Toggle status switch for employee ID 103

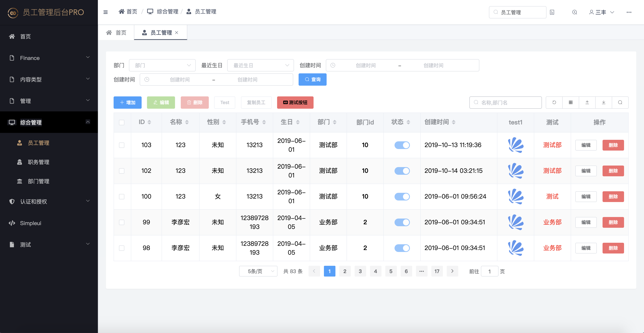click(x=402, y=145)
